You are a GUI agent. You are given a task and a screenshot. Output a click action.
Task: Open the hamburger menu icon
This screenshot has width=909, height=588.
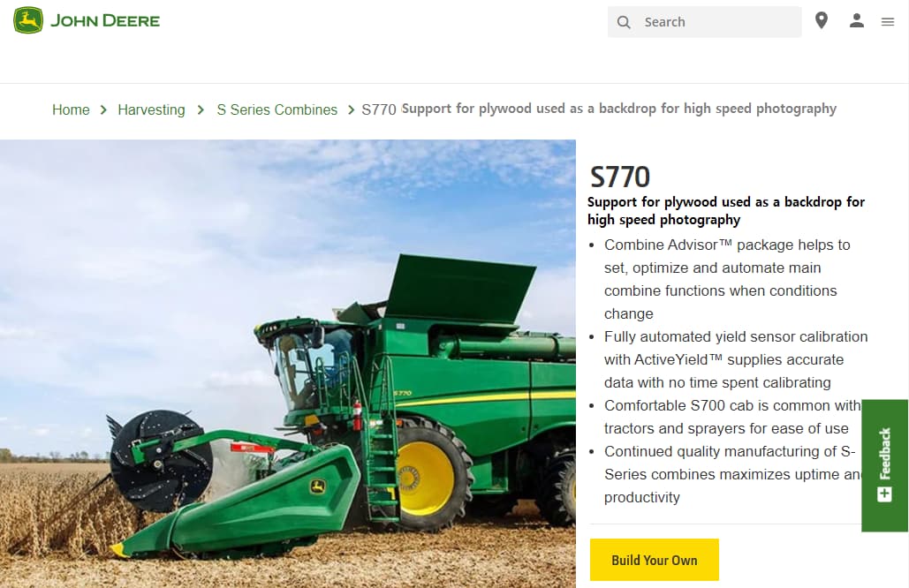point(888,22)
